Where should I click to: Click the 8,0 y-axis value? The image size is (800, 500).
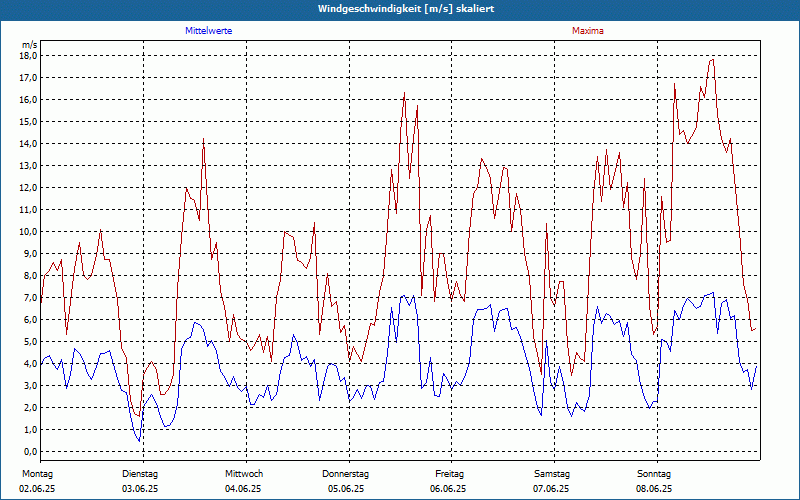[31, 276]
